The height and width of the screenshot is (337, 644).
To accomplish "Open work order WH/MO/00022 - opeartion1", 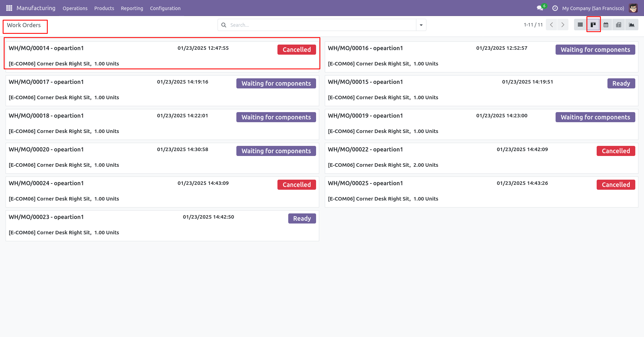I will click(481, 158).
